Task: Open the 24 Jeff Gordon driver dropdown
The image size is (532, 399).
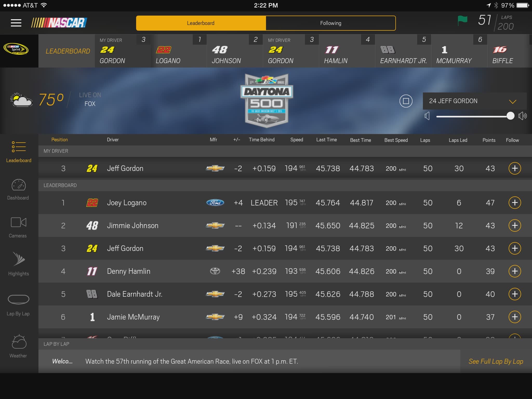Action: pyautogui.click(x=475, y=101)
